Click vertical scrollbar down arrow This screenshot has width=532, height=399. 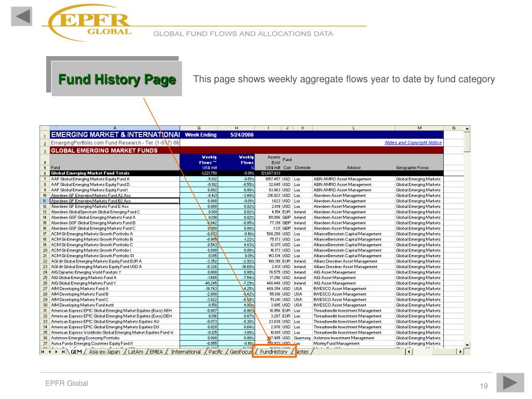point(467,345)
